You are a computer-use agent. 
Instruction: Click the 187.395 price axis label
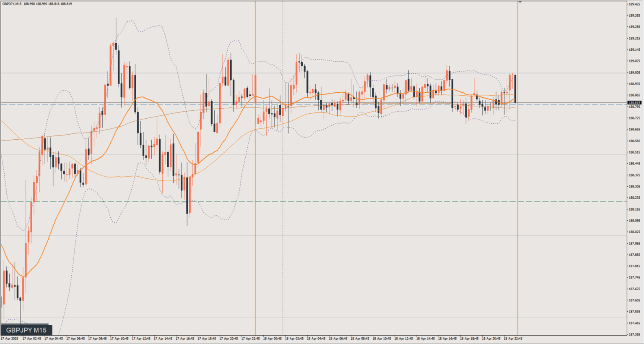tap(634, 335)
